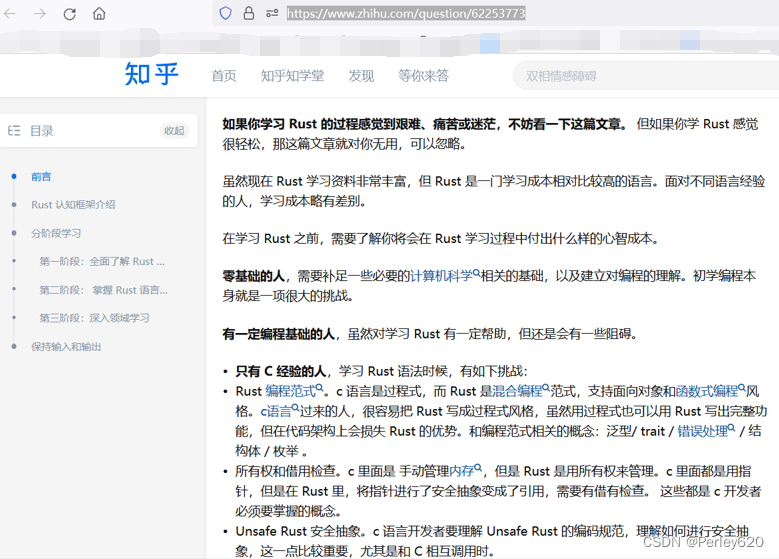Focus the 双相情感障碍 search box
The image size is (779, 559).
click(x=646, y=76)
